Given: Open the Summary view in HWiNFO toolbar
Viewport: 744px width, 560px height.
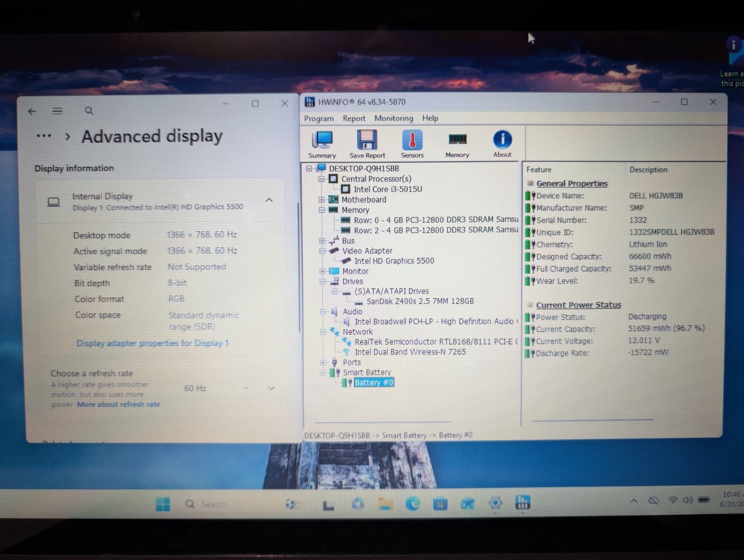Looking at the screenshot, I should pyautogui.click(x=322, y=144).
